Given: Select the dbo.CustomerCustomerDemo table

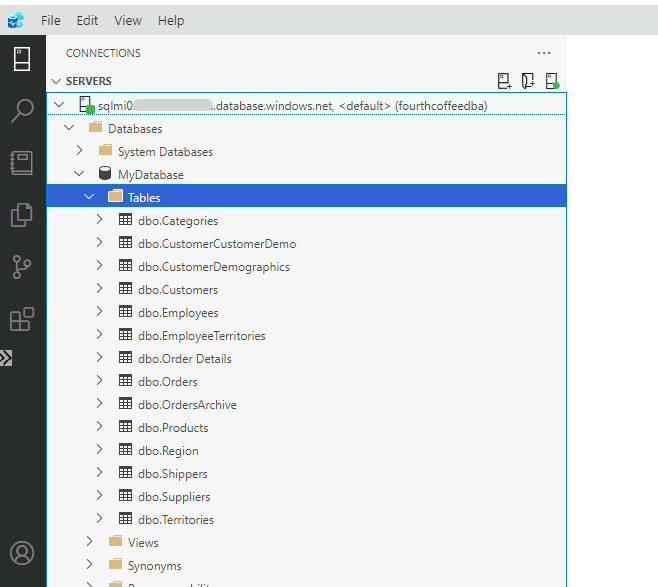Looking at the screenshot, I should (x=217, y=244).
